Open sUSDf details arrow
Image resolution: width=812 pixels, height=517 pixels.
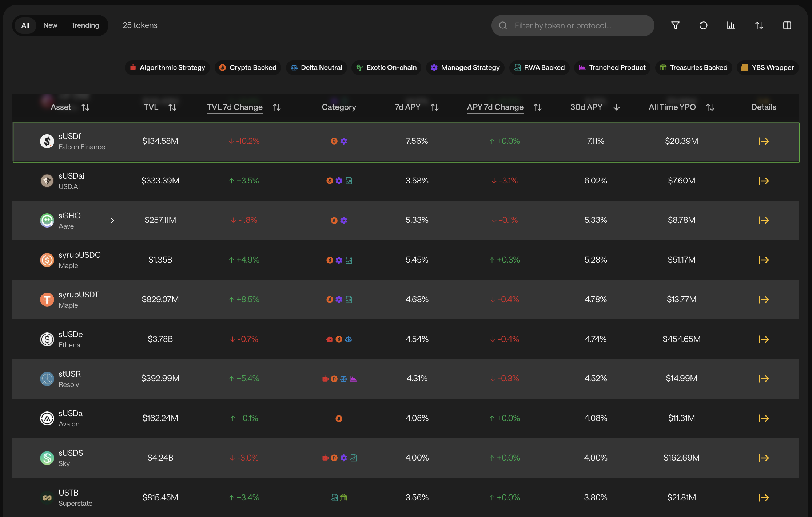(764, 141)
